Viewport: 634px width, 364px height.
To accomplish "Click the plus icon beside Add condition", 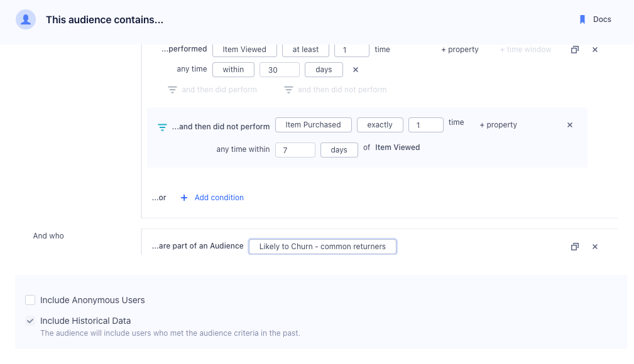I will point(183,198).
